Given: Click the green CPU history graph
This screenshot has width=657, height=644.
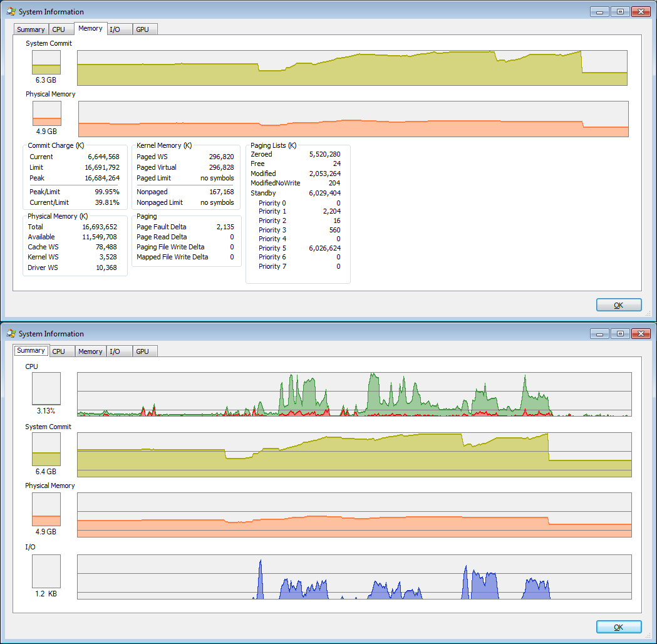Looking at the screenshot, I should coord(354,394).
